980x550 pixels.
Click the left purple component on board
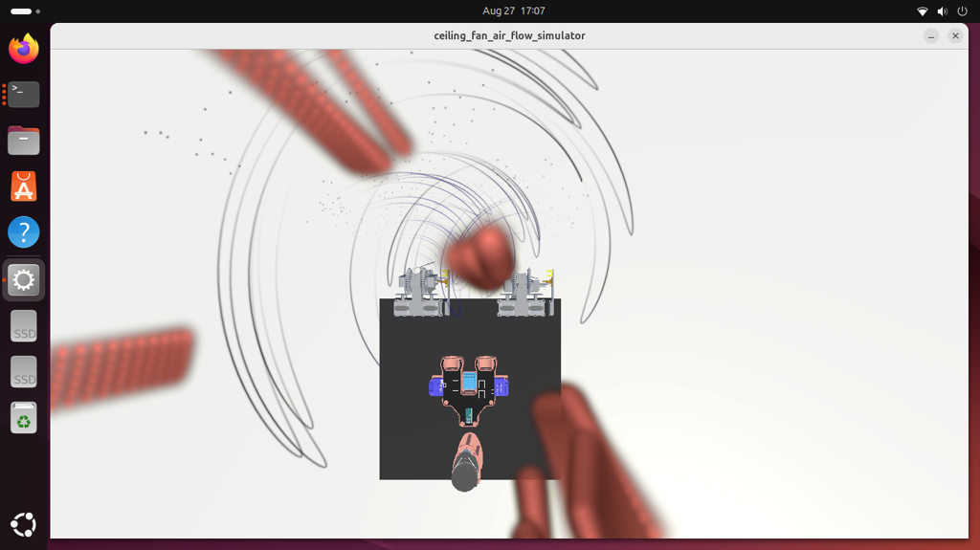pos(435,386)
